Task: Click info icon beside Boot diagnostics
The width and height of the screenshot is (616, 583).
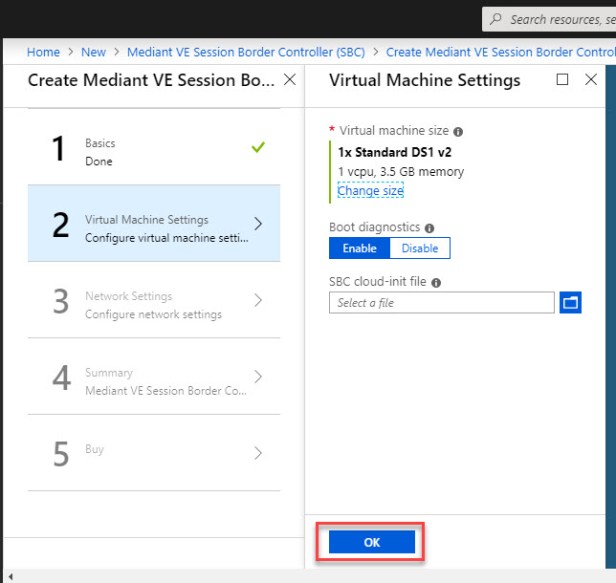Action: pos(429,228)
